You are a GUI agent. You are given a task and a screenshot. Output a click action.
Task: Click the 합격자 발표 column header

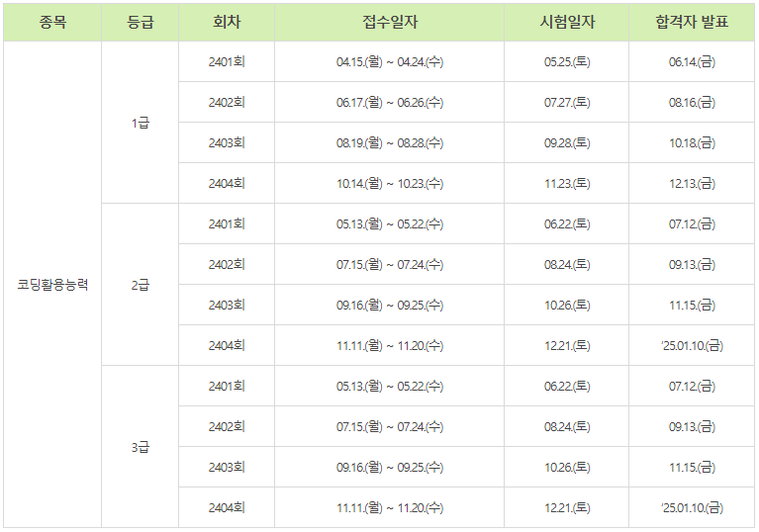tap(692, 22)
